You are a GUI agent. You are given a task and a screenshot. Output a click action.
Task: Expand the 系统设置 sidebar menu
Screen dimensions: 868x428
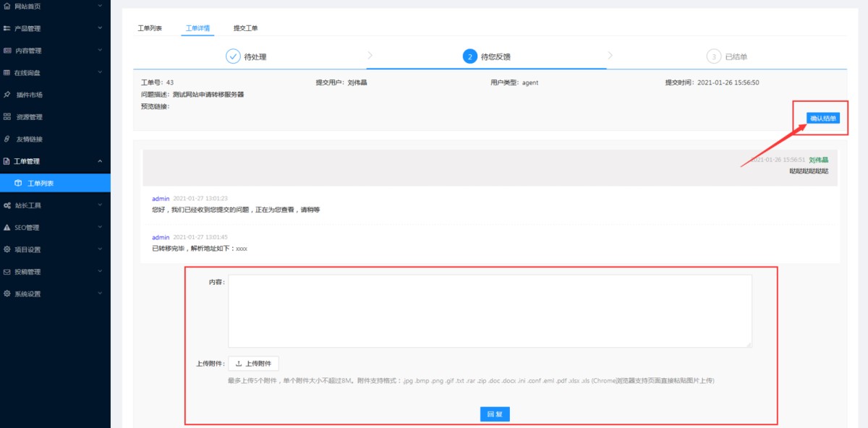click(x=100, y=294)
